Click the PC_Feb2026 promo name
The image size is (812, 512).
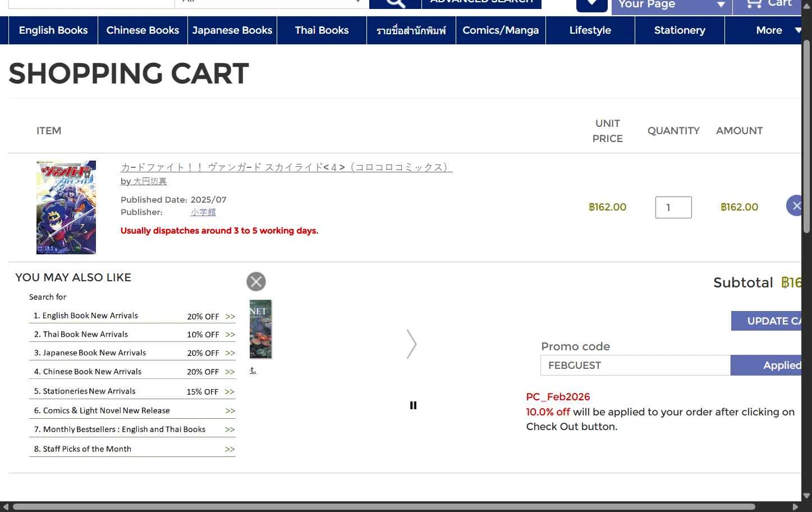click(x=558, y=397)
